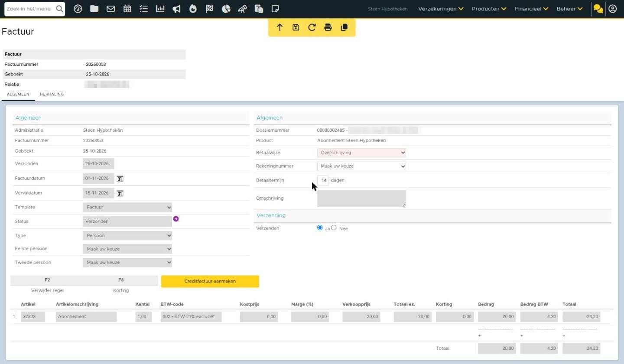The image size is (624, 364).
Task: Switch to the Algemeen tab
Action: tap(18, 94)
